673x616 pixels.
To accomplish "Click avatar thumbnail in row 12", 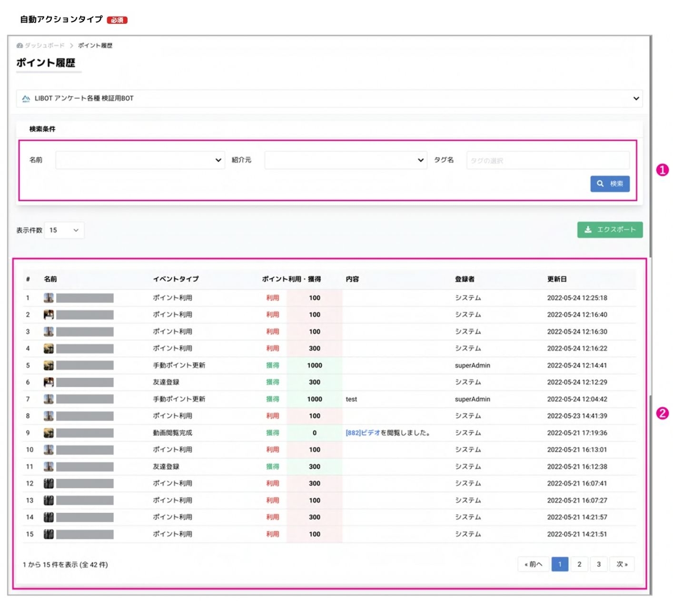I will [x=49, y=483].
